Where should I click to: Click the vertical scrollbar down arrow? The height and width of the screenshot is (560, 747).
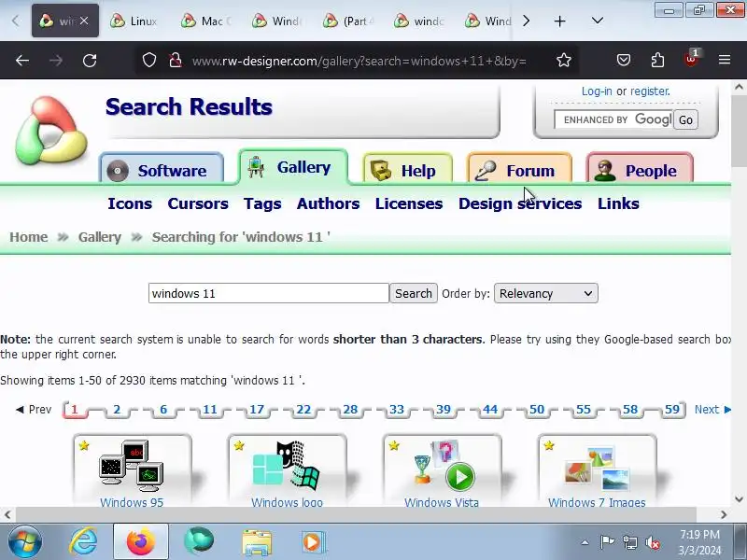point(739,499)
